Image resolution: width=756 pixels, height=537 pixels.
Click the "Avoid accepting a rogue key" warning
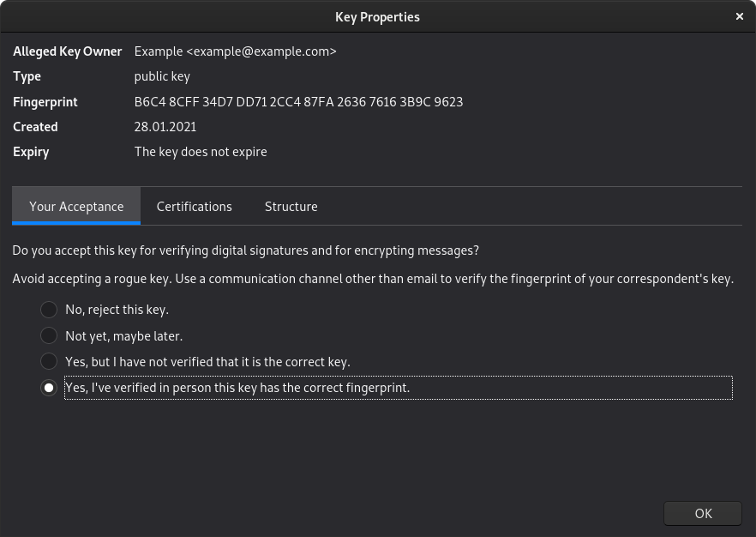(x=373, y=279)
